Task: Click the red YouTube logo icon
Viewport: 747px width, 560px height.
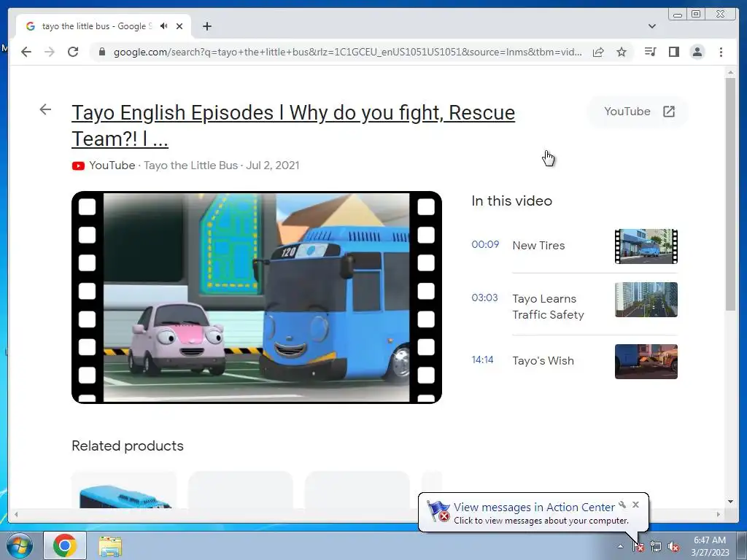Action: [78, 166]
